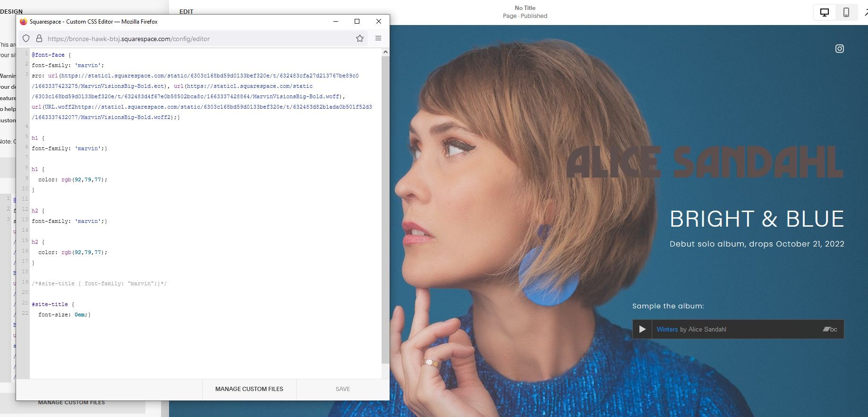Open the Firefox hamburger menu

(x=378, y=38)
